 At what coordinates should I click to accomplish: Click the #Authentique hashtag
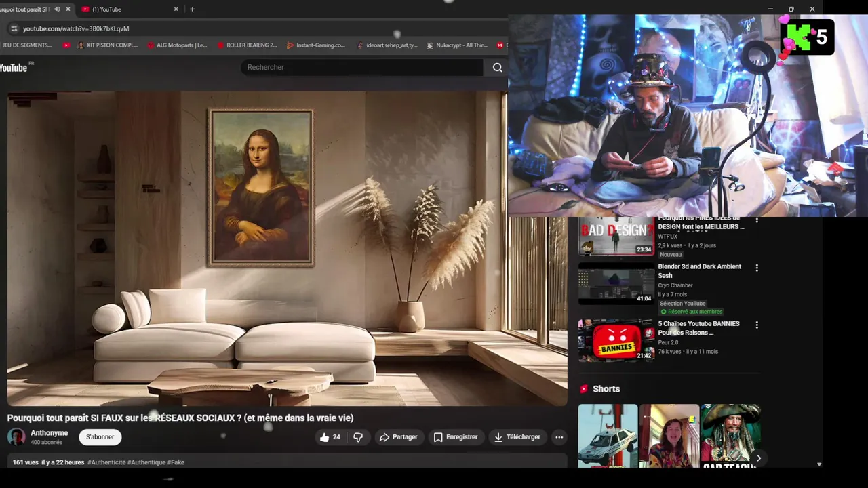146,462
